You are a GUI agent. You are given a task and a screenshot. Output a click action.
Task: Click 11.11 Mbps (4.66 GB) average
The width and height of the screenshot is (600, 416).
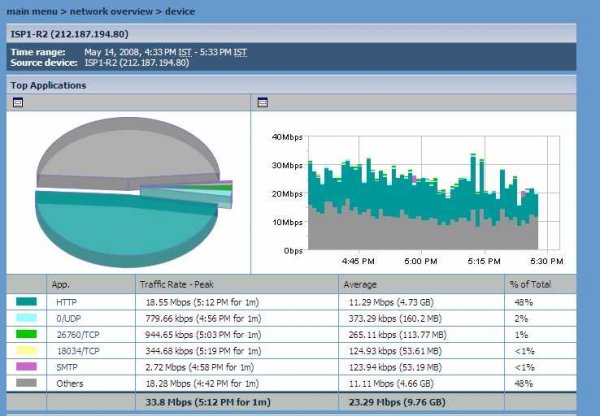pyautogui.click(x=391, y=383)
